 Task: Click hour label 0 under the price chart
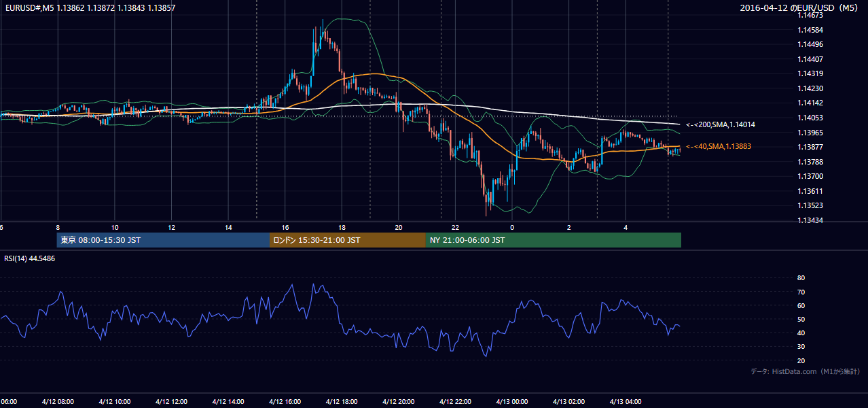512,227
